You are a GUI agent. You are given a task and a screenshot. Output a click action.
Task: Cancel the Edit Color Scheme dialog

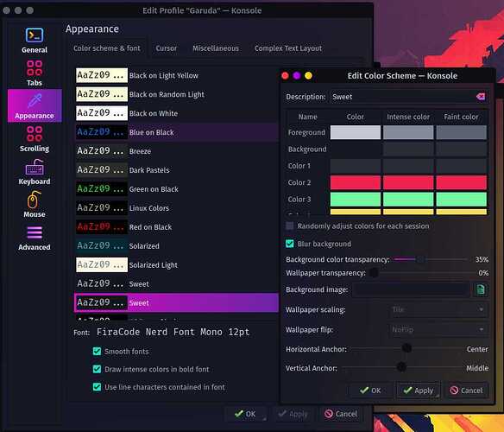coord(466,391)
